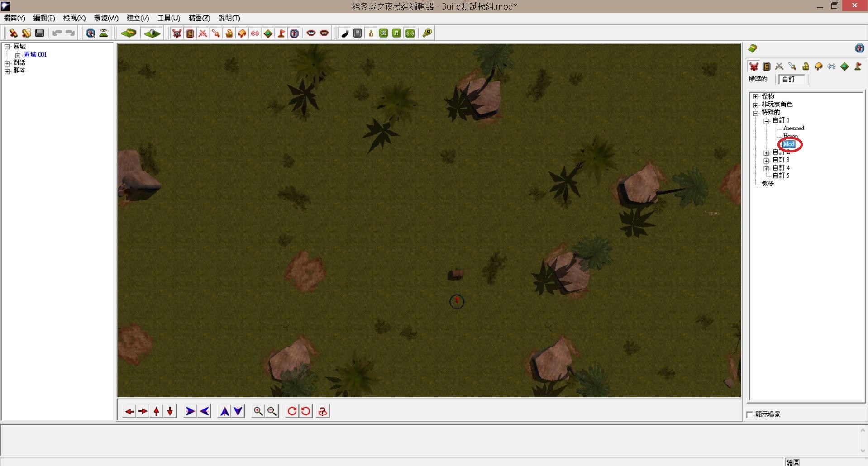This screenshot has height=466, width=868.
Task: Expand the 怪物 category in palette tree
Action: point(755,97)
